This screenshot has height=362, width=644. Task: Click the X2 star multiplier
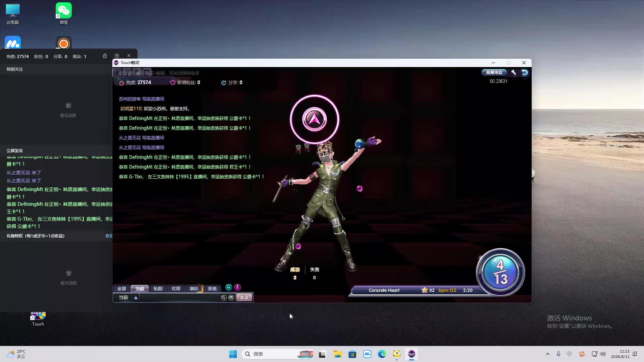click(x=428, y=290)
